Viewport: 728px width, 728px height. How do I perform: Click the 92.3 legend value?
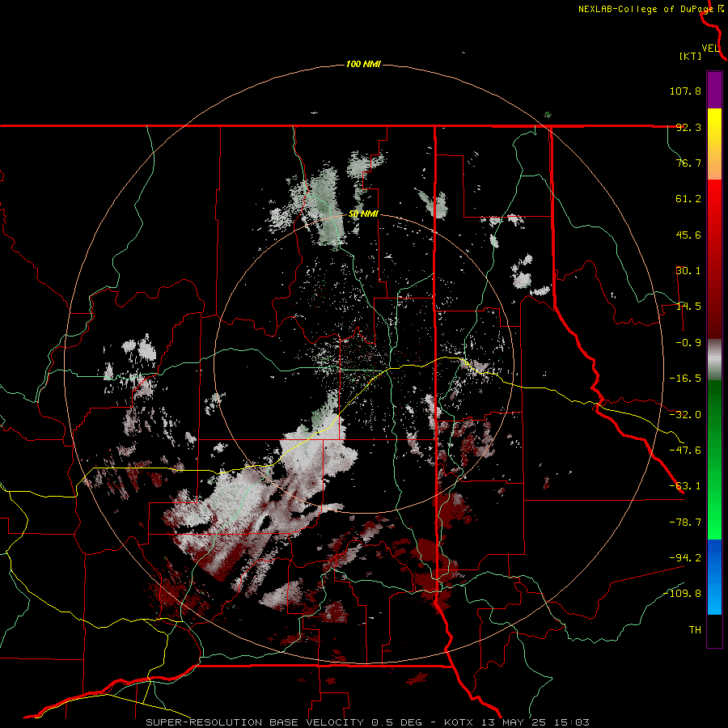tap(688, 127)
